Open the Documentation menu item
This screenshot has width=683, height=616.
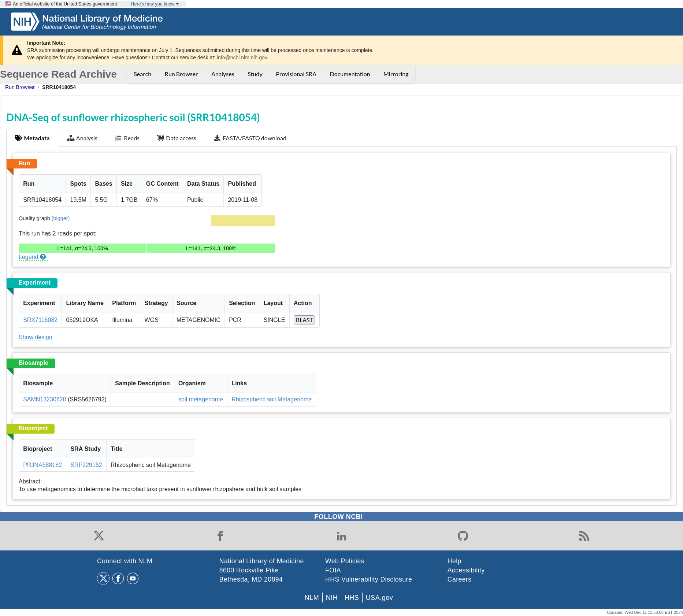350,74
